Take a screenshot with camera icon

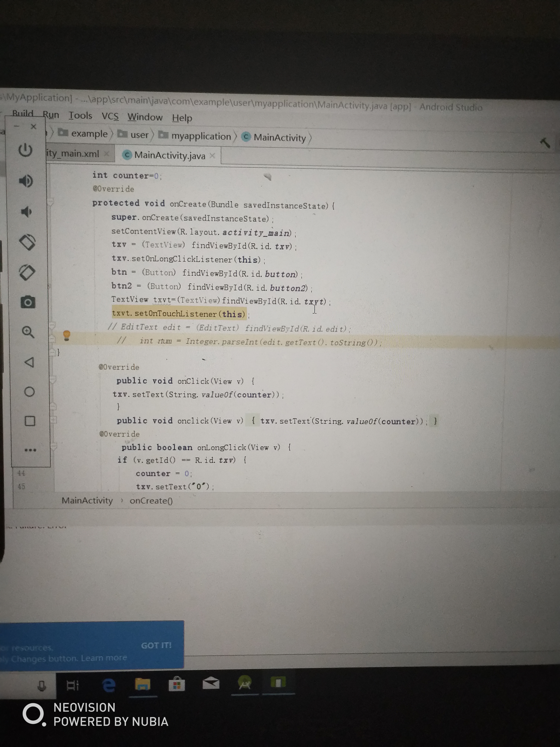coord(28,302)
